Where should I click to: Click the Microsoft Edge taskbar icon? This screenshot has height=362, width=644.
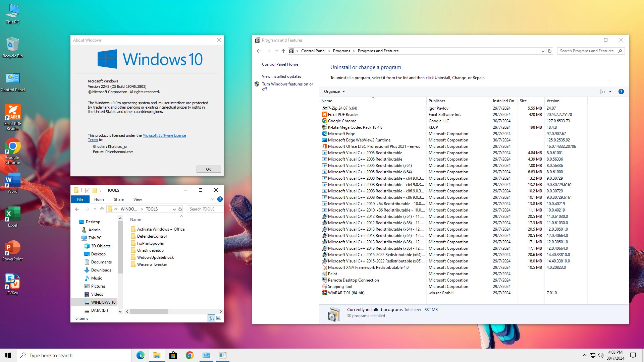click(140, 355)
